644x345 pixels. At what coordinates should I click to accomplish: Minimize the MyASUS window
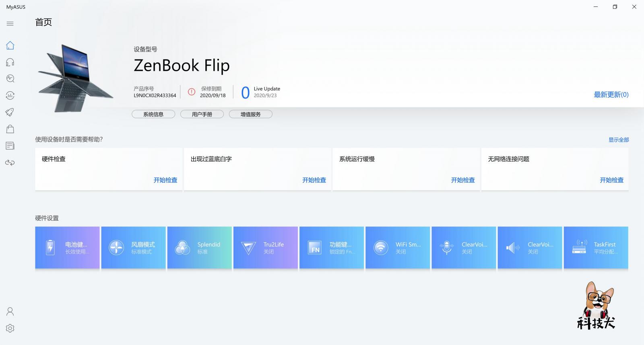[x=596, y=7]
